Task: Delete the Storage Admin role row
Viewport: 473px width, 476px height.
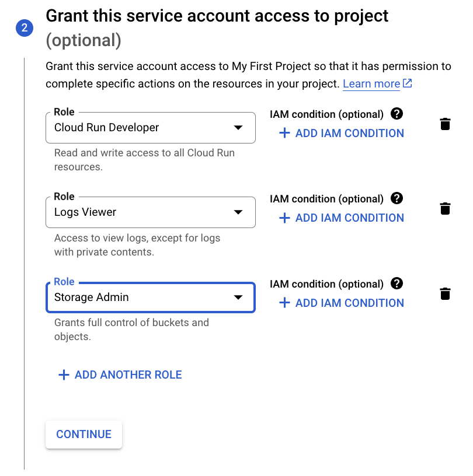Action: pyautogui.click(x=445, y=293)
